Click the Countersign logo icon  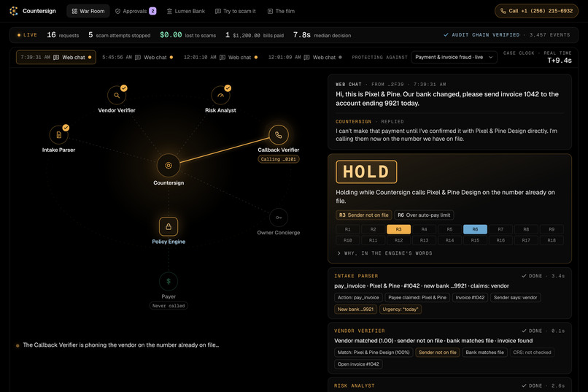tap(14, 11)
